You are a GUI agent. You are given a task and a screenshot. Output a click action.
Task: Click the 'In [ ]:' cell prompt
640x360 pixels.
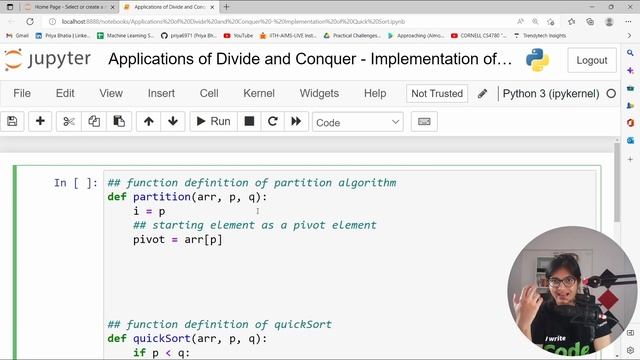(76, 183)
